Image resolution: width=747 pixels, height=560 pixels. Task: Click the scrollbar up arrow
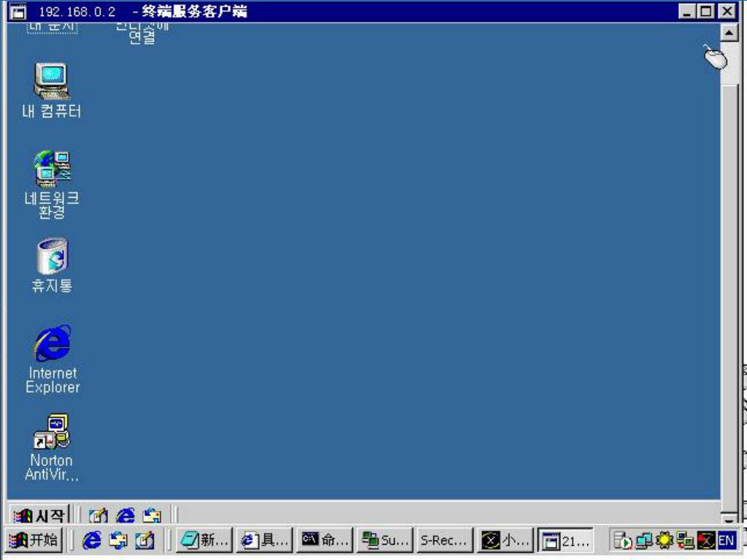(729, 32)
